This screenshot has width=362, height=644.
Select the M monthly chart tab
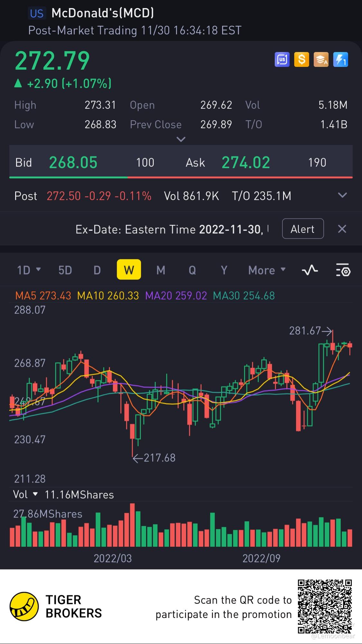(161, 270)
